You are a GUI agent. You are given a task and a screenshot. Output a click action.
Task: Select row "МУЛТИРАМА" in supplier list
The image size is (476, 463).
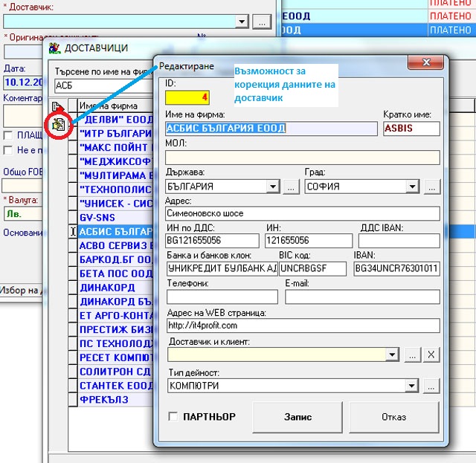coord(116,175)
